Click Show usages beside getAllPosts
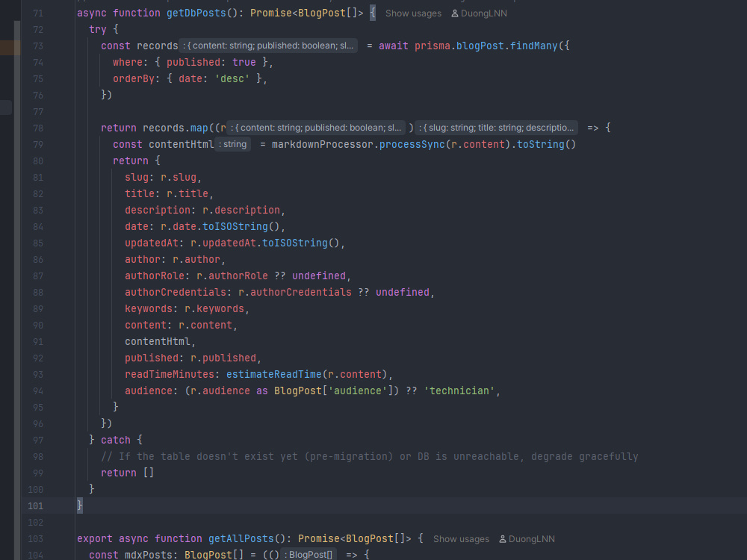The height and width of the screenshot is (560, 747). click(x=461, y=539)
